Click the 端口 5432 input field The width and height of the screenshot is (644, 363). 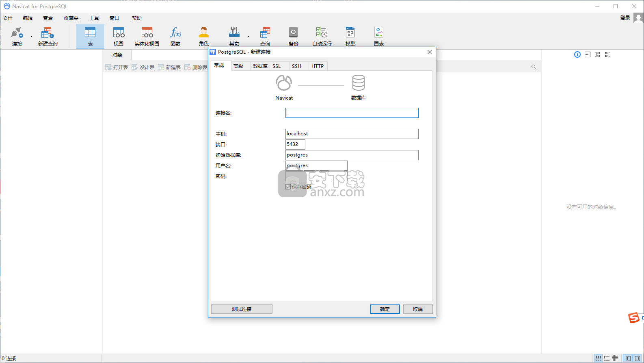pyautogui.click(x=295, y=144)
